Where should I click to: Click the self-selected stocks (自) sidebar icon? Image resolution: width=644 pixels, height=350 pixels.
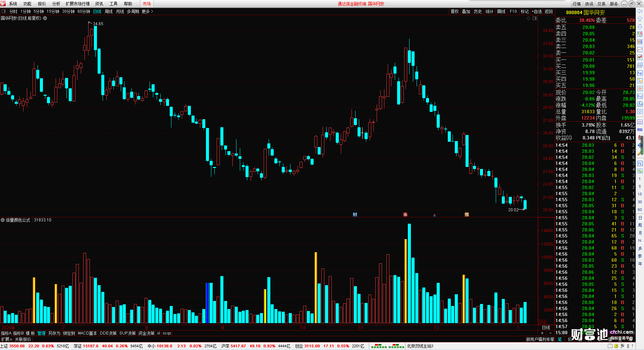[640, 89]
